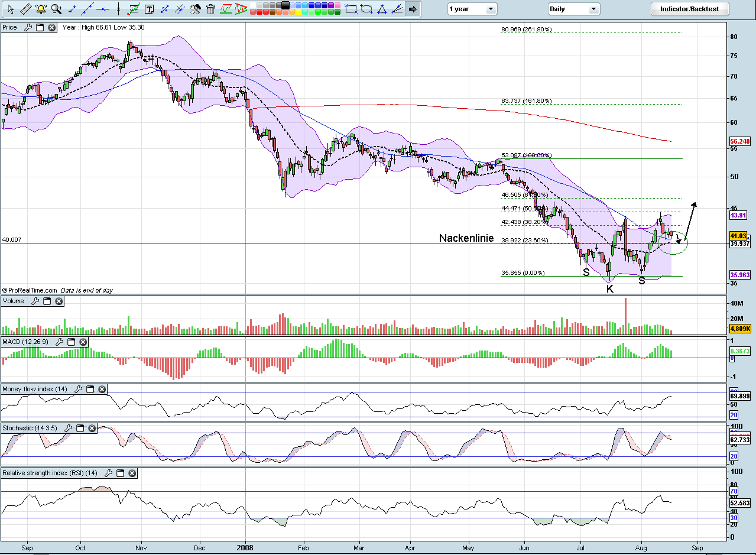Click the Nackenlinie text annotation

point(466,238)
